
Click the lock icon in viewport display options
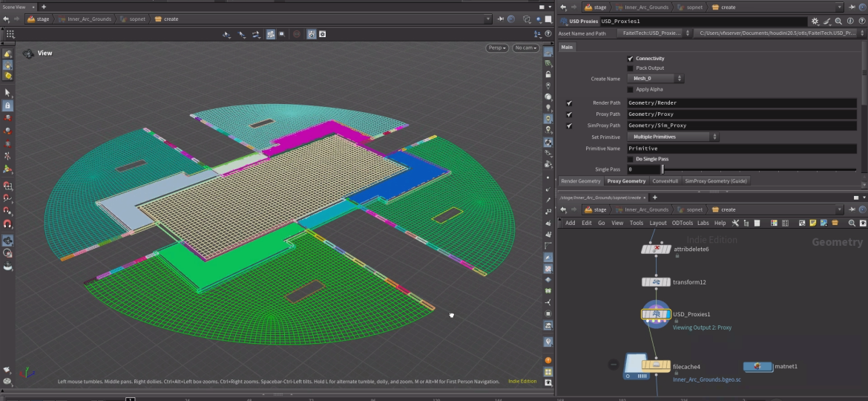[548, 74]
